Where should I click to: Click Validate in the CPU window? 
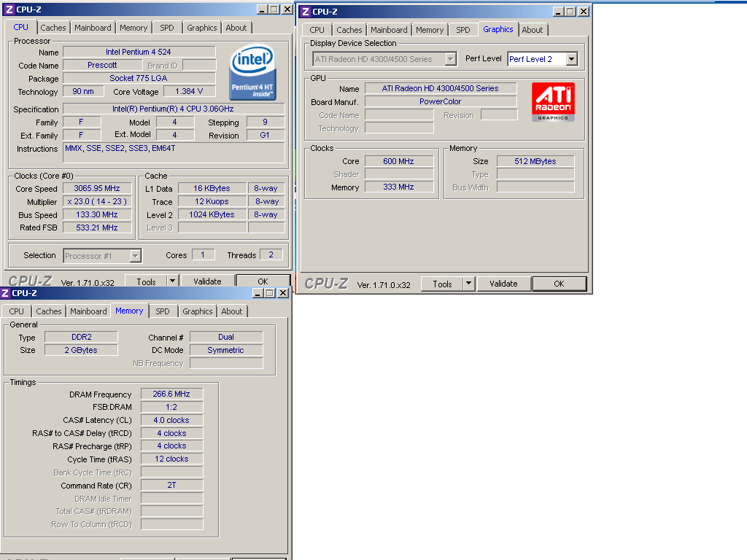[x=207, y=281]
